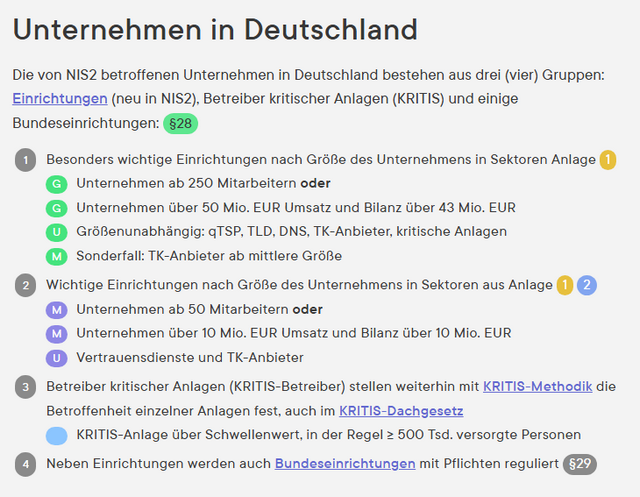This screenshot has height=497, width=640.
Task: Click purple U badge beside 'Vertrauensdienste'
Action: (x=57, y=358)
